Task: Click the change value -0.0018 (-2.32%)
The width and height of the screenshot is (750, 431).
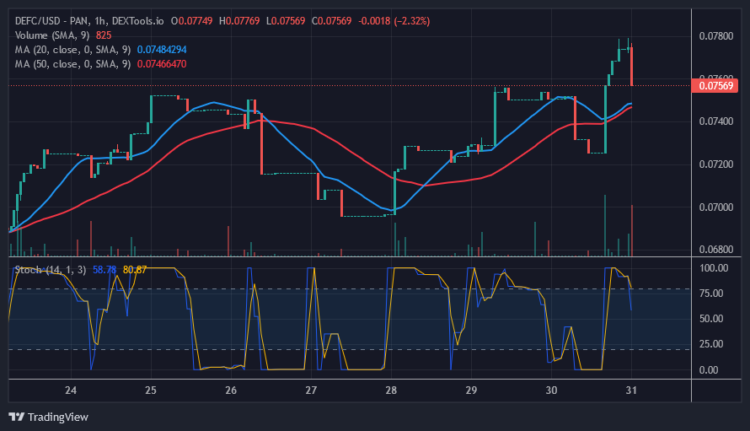Action: click(x=394, y=21)
